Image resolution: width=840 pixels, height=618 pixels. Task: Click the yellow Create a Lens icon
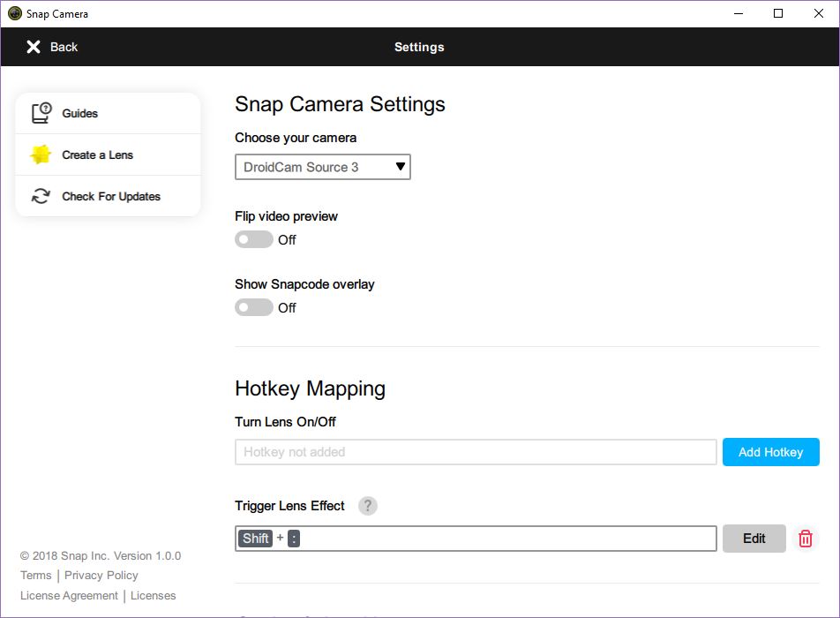click(x=41, y=154)
